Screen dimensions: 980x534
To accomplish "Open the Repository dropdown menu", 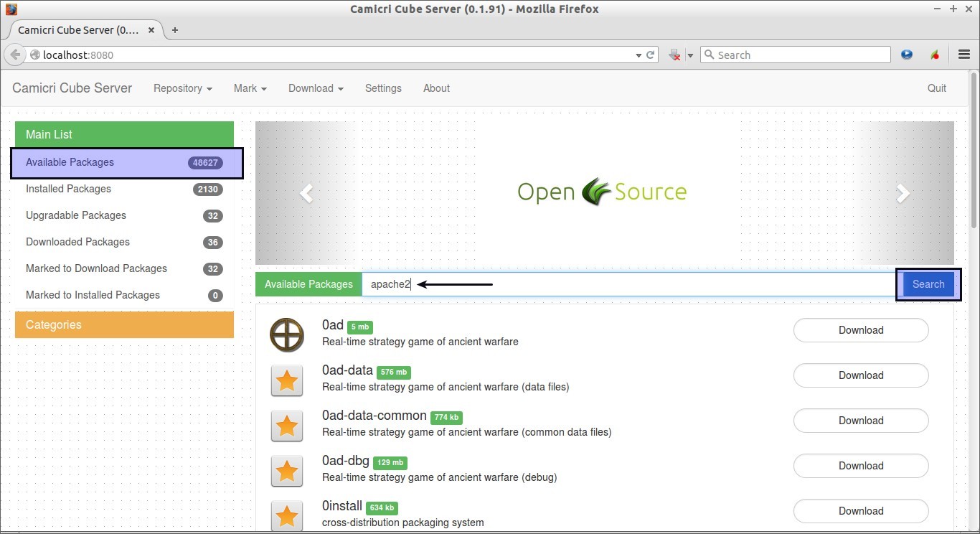I will click(x=183, y=88).
